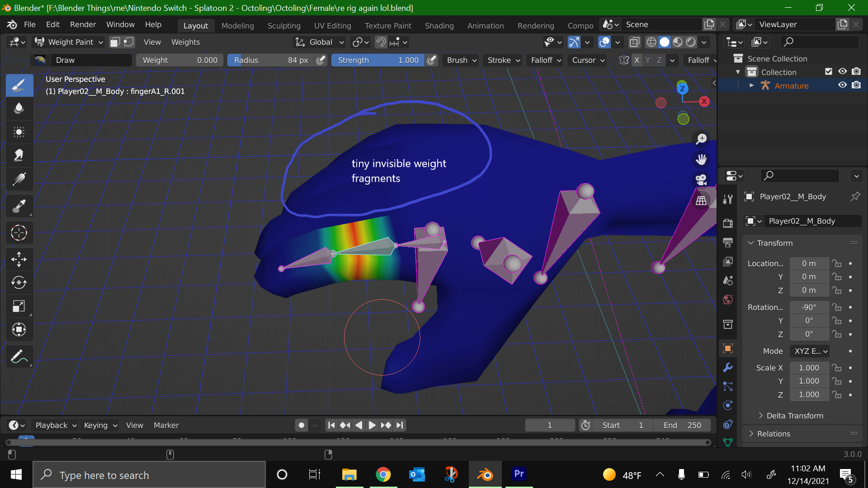Select the Scale tool

(x=19, y=306)
